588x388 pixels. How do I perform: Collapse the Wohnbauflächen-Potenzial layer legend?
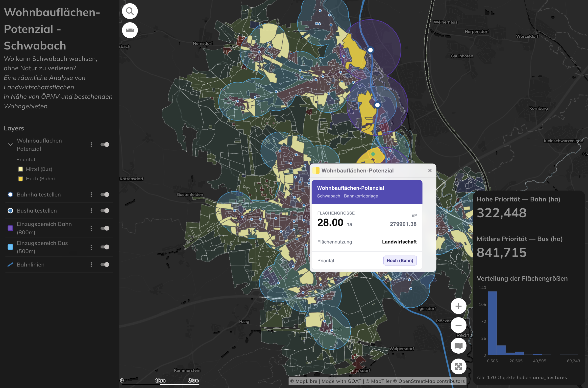tap(10, 145)
